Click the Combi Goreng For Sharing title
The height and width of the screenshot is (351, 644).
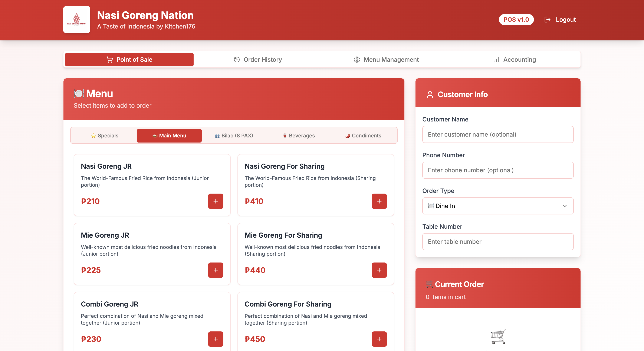click(x=288, y=304)
